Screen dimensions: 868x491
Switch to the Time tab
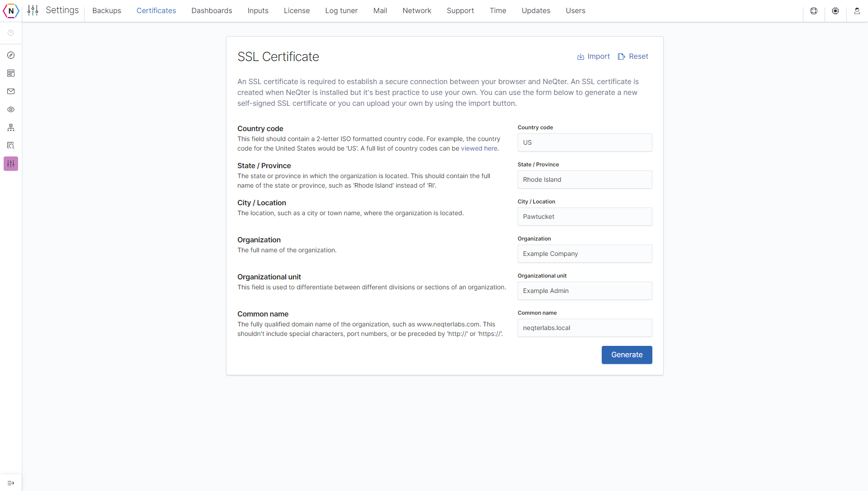coord(498,10)
